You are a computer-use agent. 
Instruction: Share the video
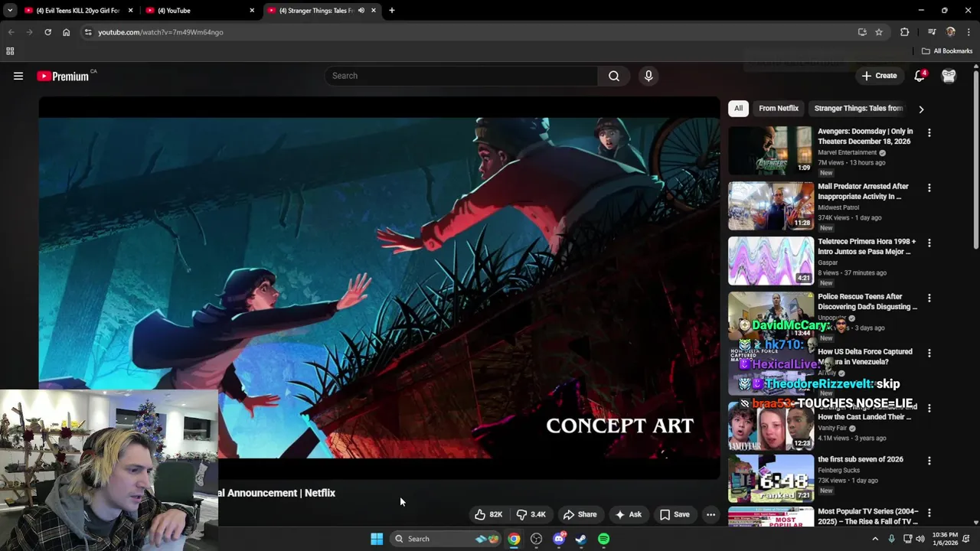click(580, 514)
